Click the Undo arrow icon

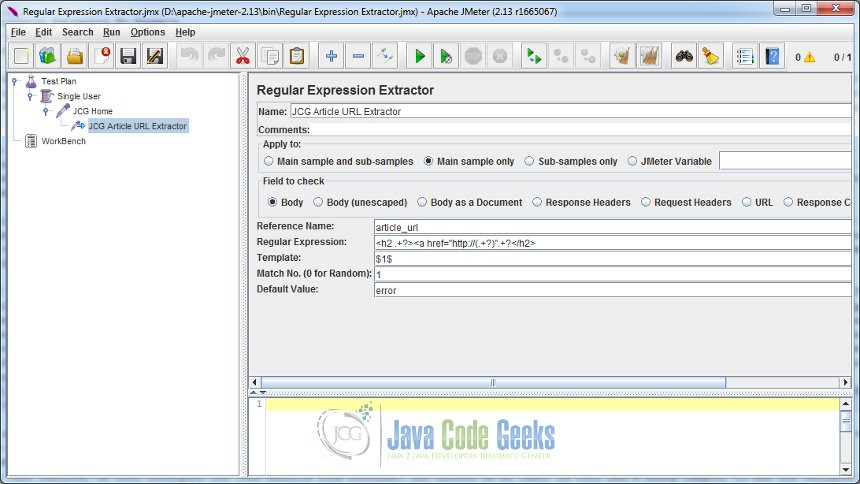coord(190,56)
